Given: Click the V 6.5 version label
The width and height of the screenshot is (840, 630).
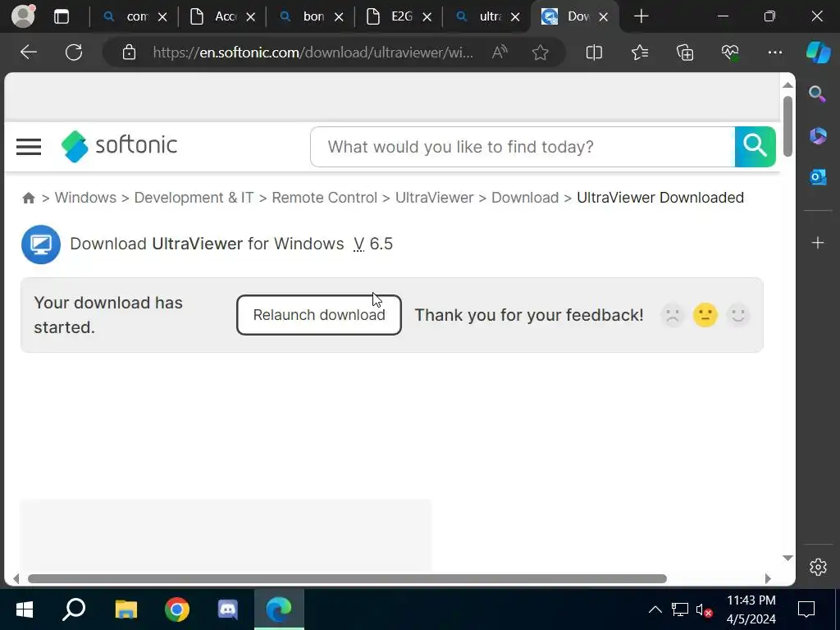Looking at the screenshot, I should (x=373, y=244).
